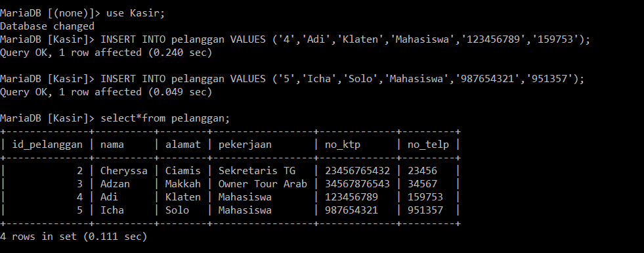The width and height of the screenshot is (644, 253).
Task: Click the 'no_telp' column header
Action: pyautogui.click(x=428, y=145)
